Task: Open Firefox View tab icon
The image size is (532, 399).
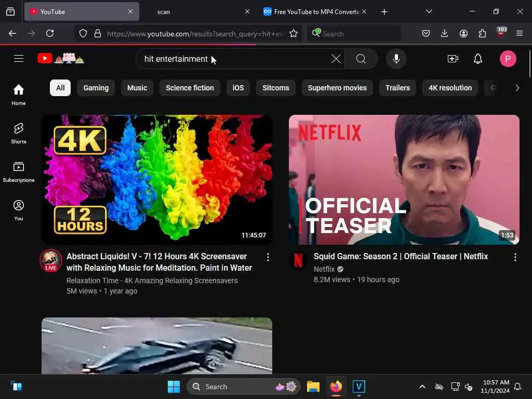Action: click(x=10, y=11)
